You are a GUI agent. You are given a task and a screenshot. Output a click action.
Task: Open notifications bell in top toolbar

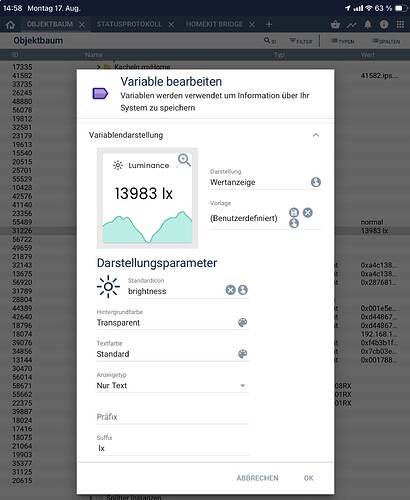tap(368, 25)
